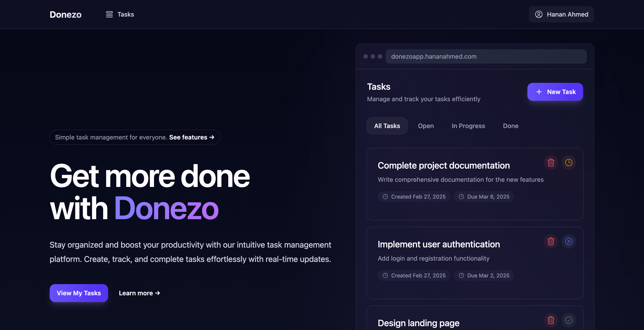Click Due Mar 6, 2025 date badge
Viewport: 644px width, 330px height.
click(x=484, y=197)
